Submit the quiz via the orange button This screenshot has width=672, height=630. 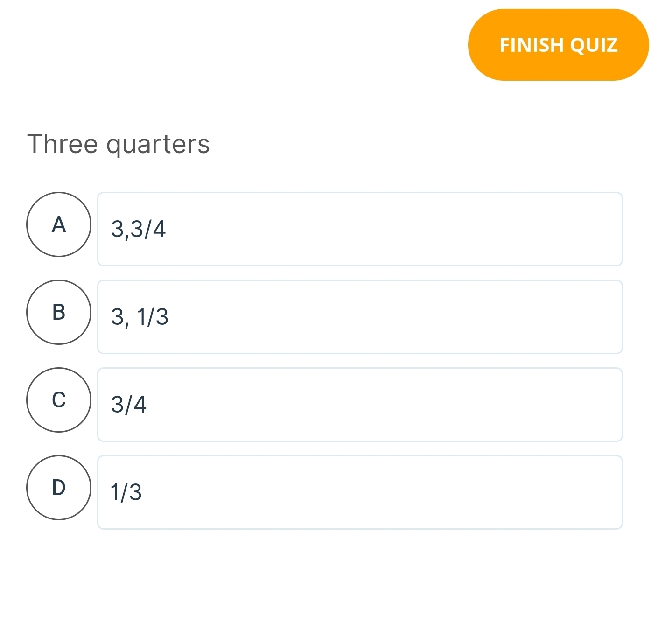pos(559,44)
